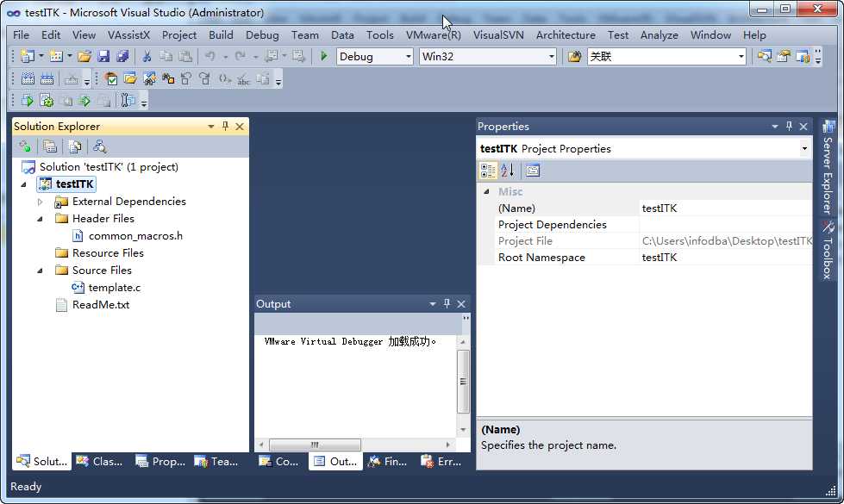
Task: Toggle Alphabetical sort in Properties panel
Action: pyautogui.click(x=508, y=171)
